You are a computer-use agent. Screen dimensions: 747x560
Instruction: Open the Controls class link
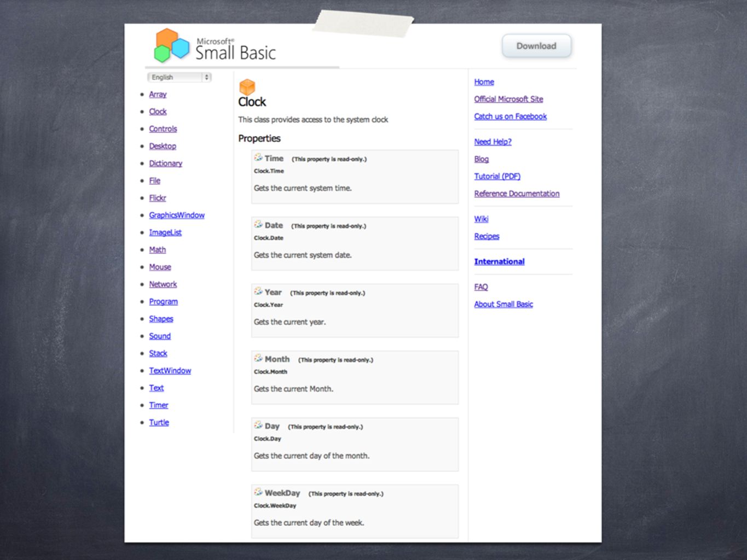[x=163, y=129]
